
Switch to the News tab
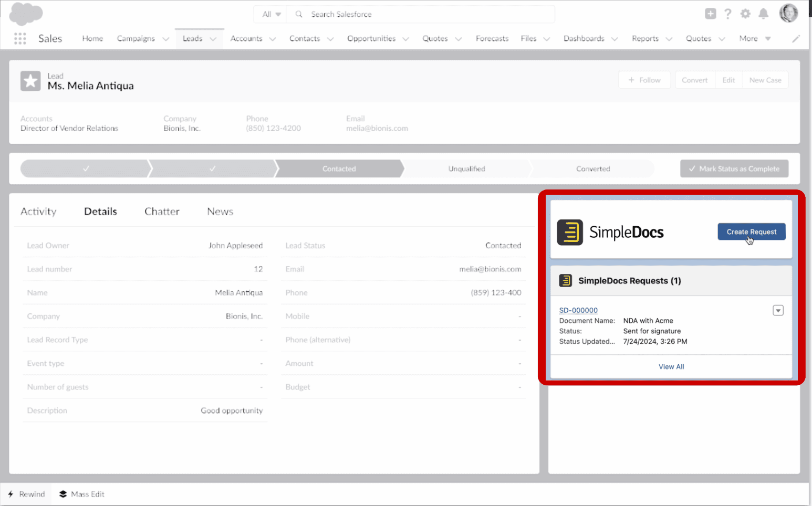click(220, 212)
